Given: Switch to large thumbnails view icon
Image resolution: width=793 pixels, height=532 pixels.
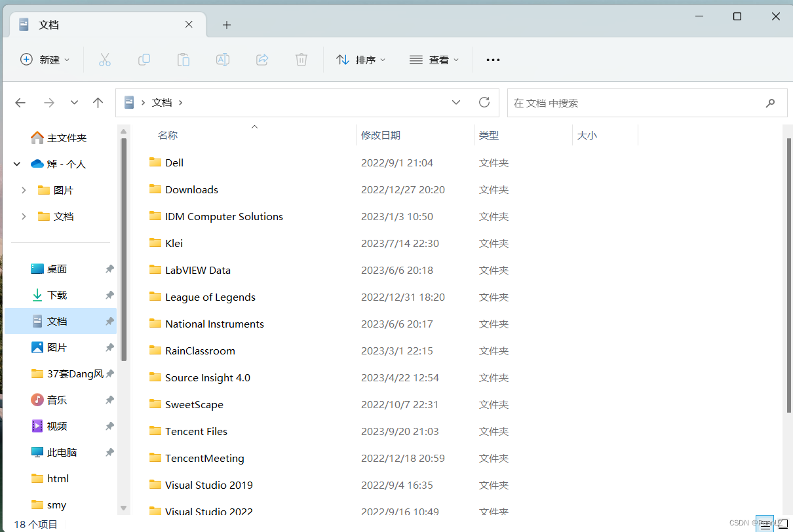Looking at the screenshot, I should [783, 524].
